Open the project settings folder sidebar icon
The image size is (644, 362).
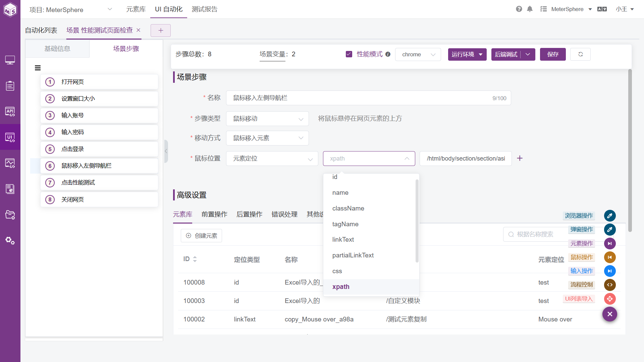(x=10, y=215)
